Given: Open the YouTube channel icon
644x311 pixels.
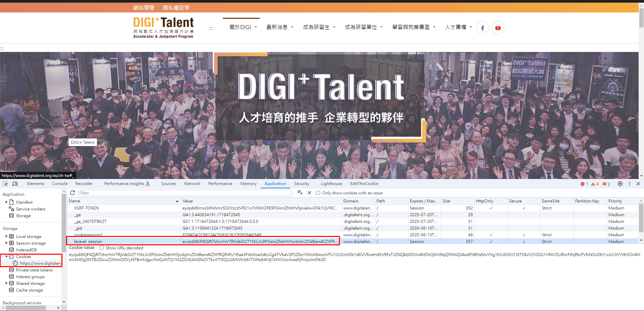Looking at the screenshot, I should [x=498, y=28].
